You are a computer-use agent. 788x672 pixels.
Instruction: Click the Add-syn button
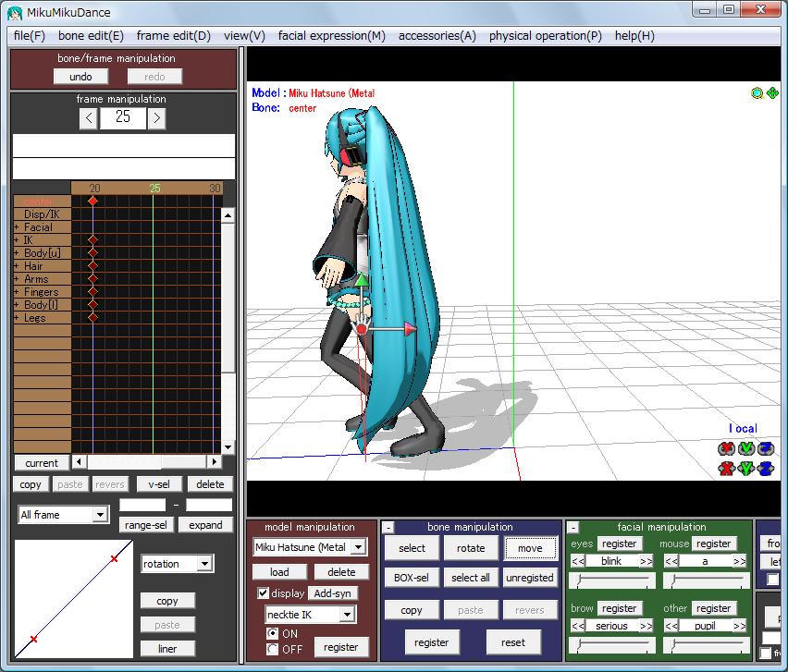[333, 593]
